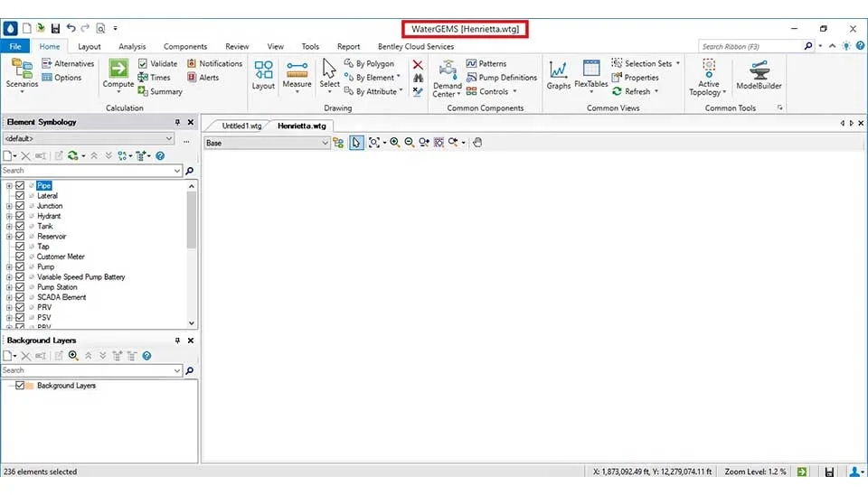Viewport: 868px width, 495px height.
Task: Open the Graphs view
Action: [x=558, y=75]
